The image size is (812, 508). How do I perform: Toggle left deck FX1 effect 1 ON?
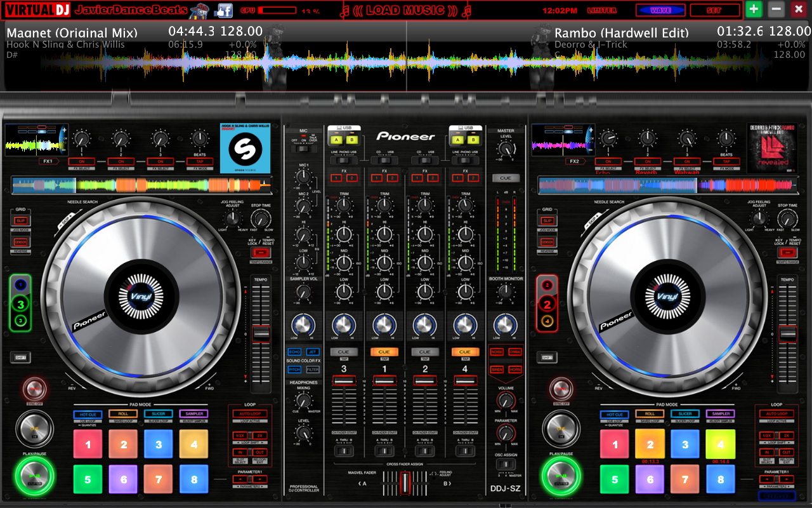click(x=82, y=161)
